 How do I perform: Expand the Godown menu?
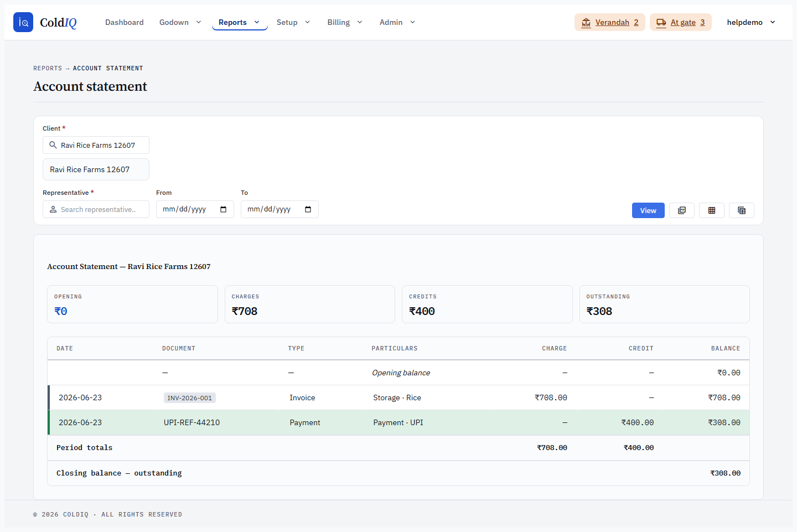(180, 22)
